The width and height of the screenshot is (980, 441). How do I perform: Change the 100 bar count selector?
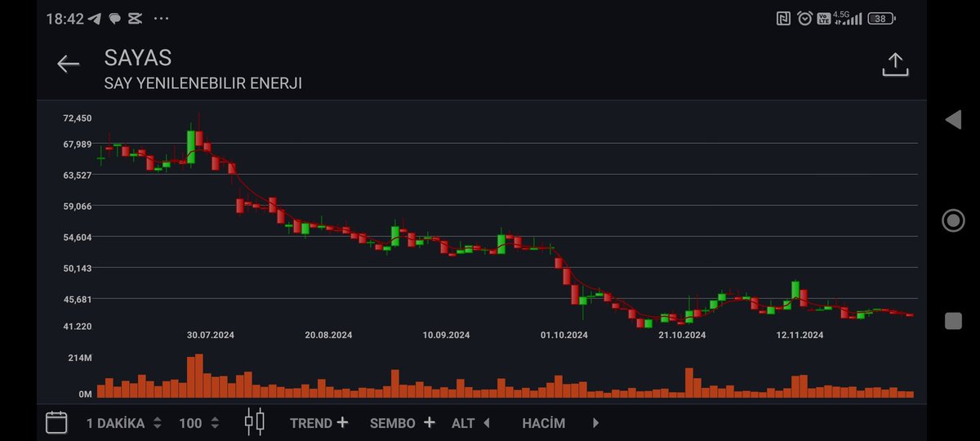pyautogui.click(x=199, y=423)
